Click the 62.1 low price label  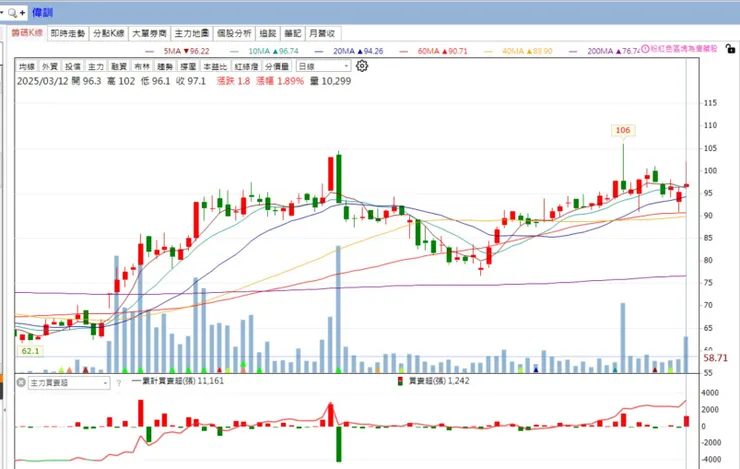(30, 351)
